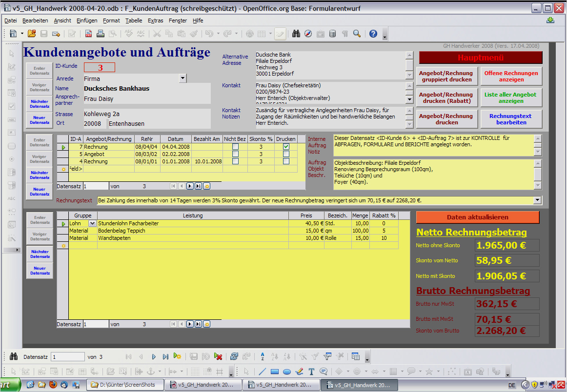The image size is (567, 392).
Task: Uncheck Drucken checkbox for Rechnung 08/04/04
Action: pos(286,147)
